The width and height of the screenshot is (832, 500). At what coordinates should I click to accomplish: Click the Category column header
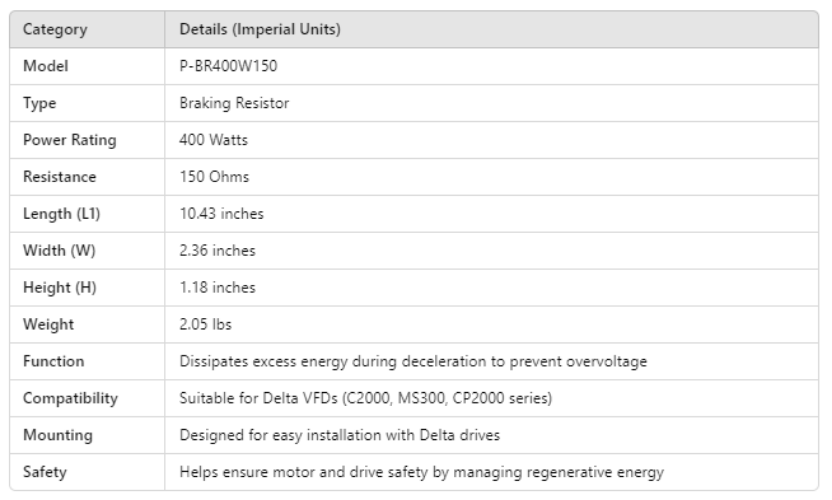54,30
